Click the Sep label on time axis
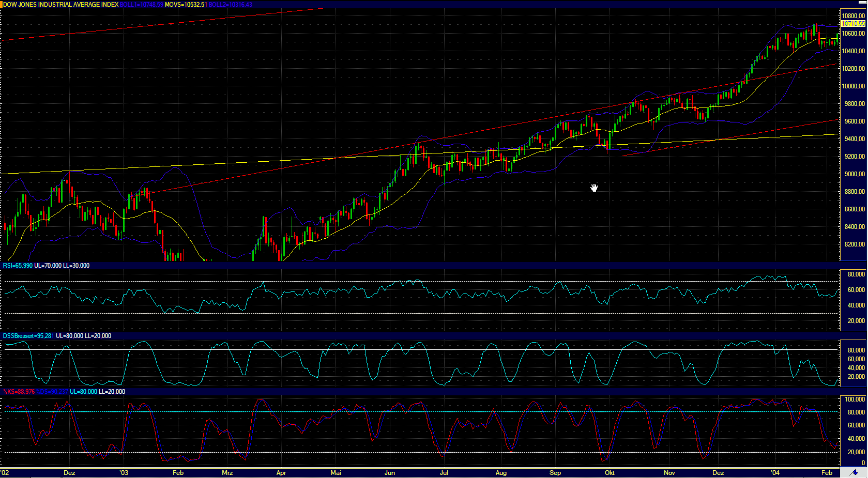868x478 pixels. point(555,473)
